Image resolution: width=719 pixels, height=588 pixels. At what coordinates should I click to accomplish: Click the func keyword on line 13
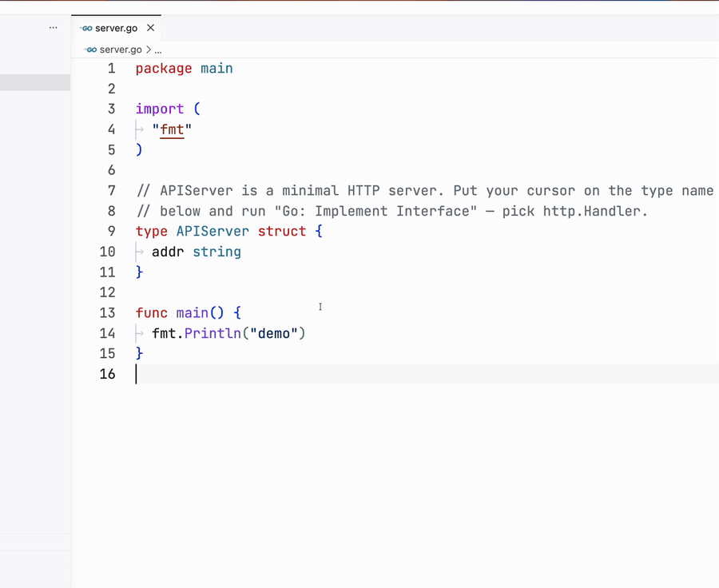pos(152,313)
